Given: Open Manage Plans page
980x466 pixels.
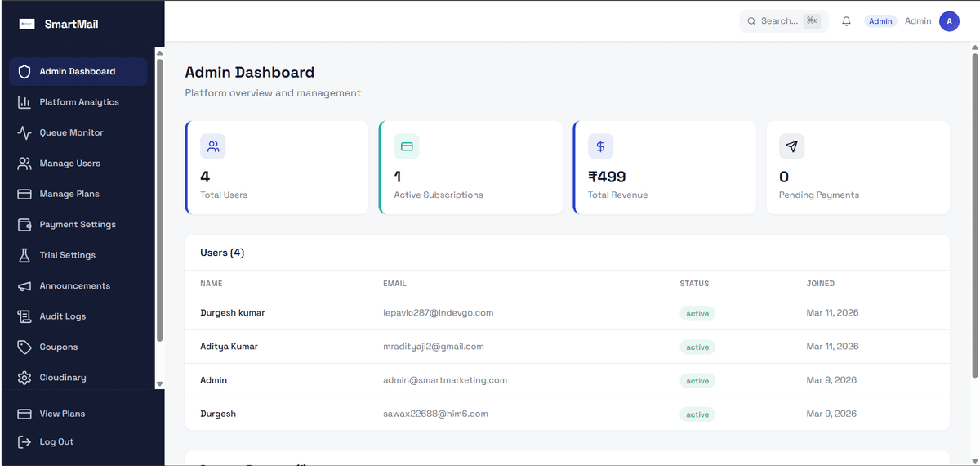Looking at the screenshot, I should (78, 194).
